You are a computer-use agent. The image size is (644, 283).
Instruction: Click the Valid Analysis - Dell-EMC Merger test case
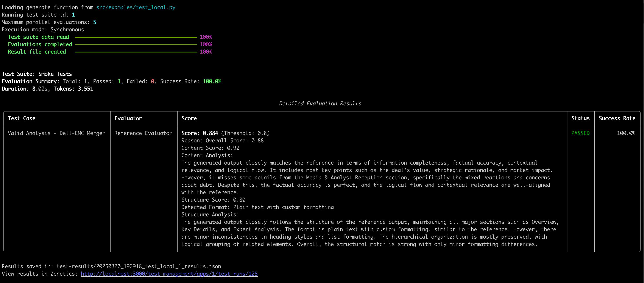coord(56,133)
